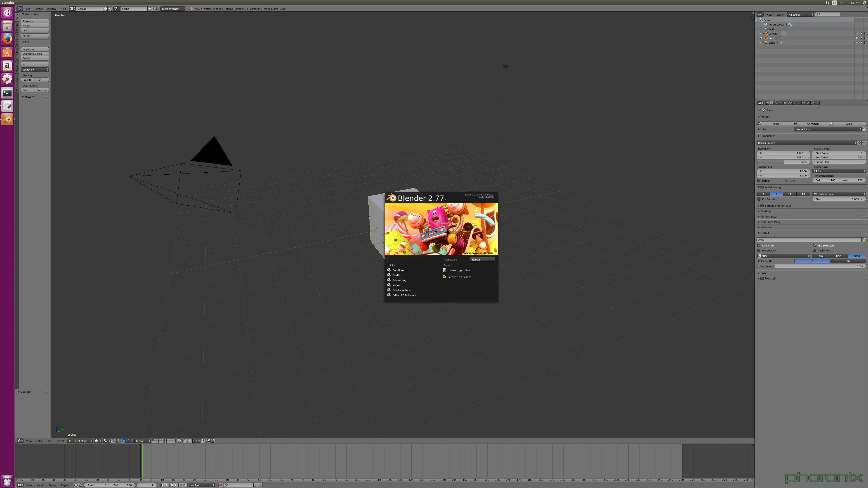The width and height of the screenshot is (868, 488).
Task: Click the Render Layers properties icon
Action: tap(772, 103)
